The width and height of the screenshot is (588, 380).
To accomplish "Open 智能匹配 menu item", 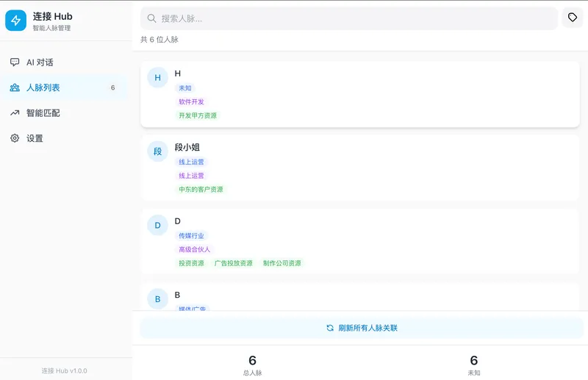I will (64, 113).
